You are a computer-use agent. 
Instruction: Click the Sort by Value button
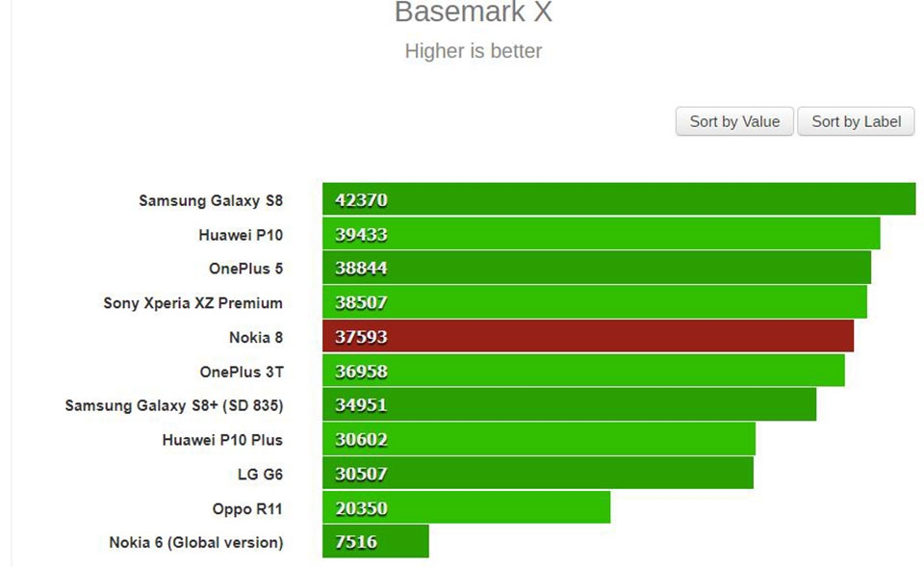point(734,121)
